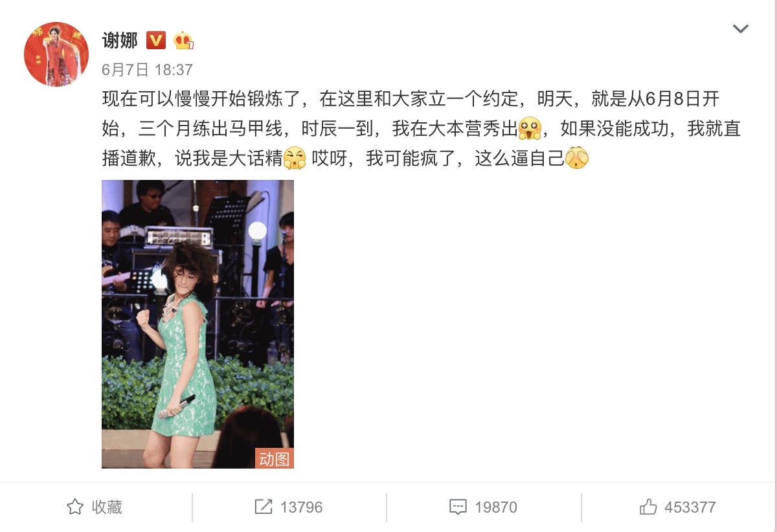The height and width of the screenshot is (532, 777).
Task: Click the comment bubble icon
Action: click(x=458, y=507)
